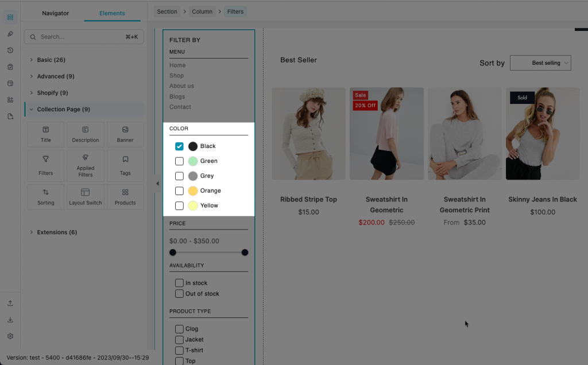This screenshot has height=365, width=588.
Task: Click the Column breadcrumb
Action: click(202, 11)
